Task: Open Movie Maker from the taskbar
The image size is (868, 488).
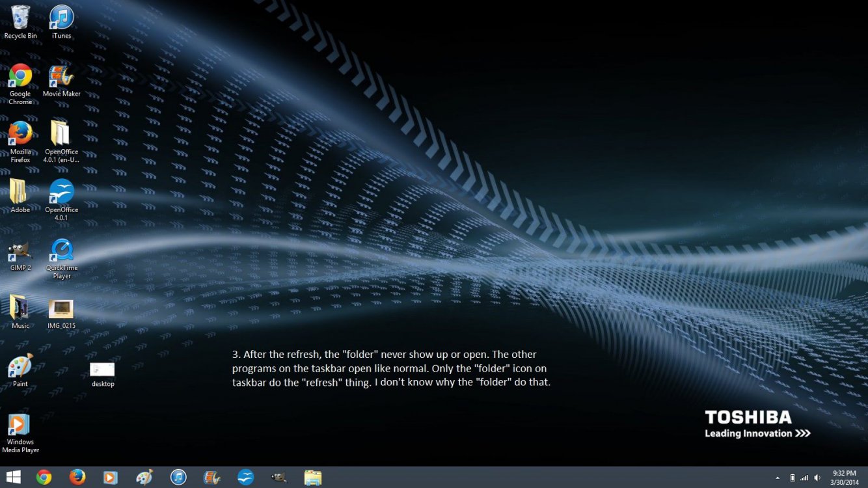Action: click(212, 477)
